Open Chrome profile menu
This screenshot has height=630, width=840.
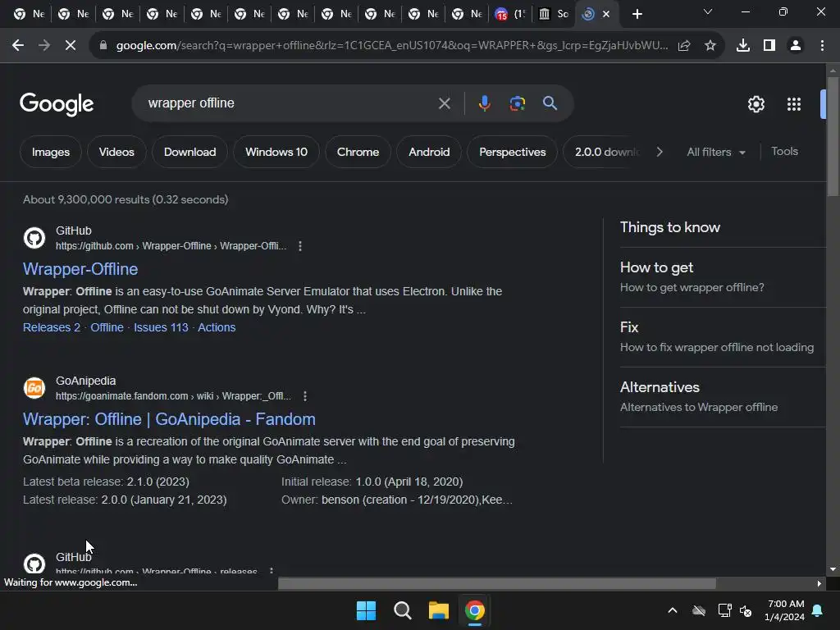point(796,46)
